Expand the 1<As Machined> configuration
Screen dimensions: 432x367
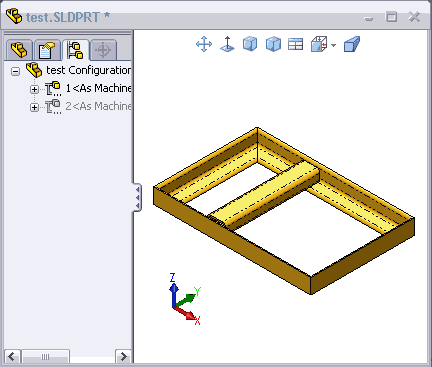(x=34, y=89)
